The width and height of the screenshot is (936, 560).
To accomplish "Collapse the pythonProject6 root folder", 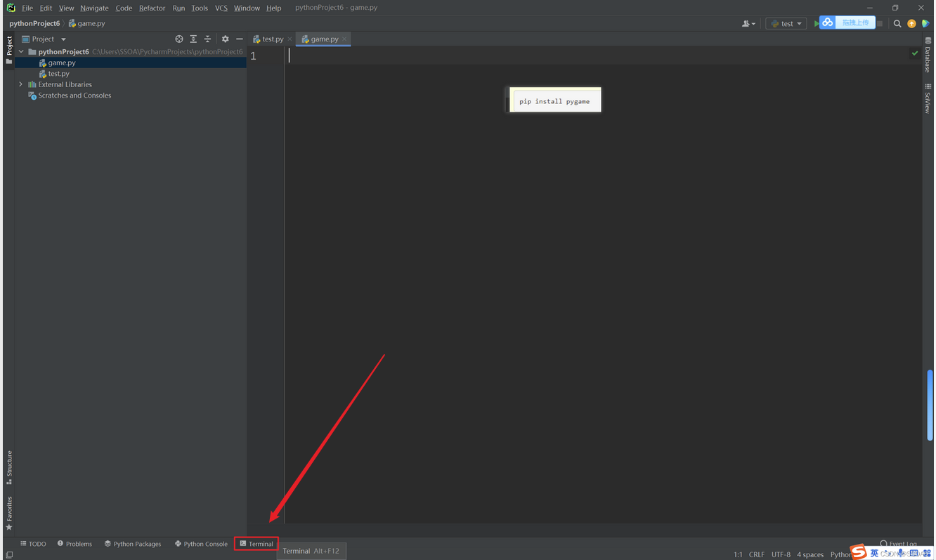I will pos(21,52).
